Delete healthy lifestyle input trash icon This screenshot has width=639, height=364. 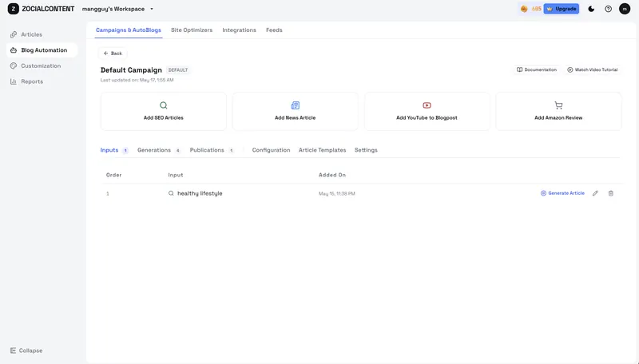click(x=610, y=193)
